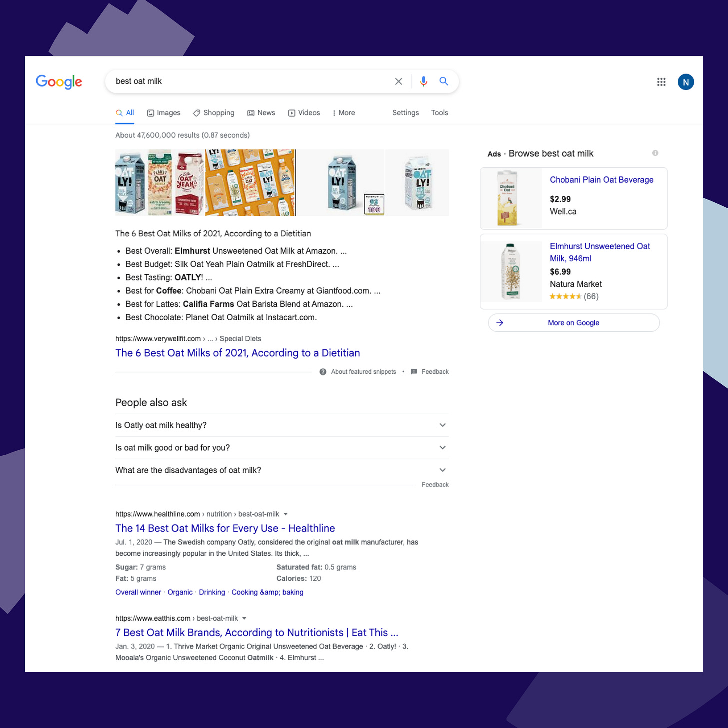Focus the search field containing best oat milk
The width and height of the screenshot is (728, 728).
click(252, 81)
